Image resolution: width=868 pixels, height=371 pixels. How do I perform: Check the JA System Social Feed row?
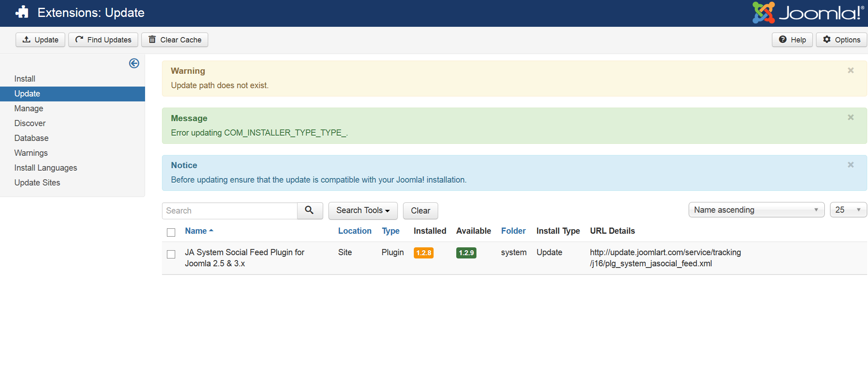171,254
